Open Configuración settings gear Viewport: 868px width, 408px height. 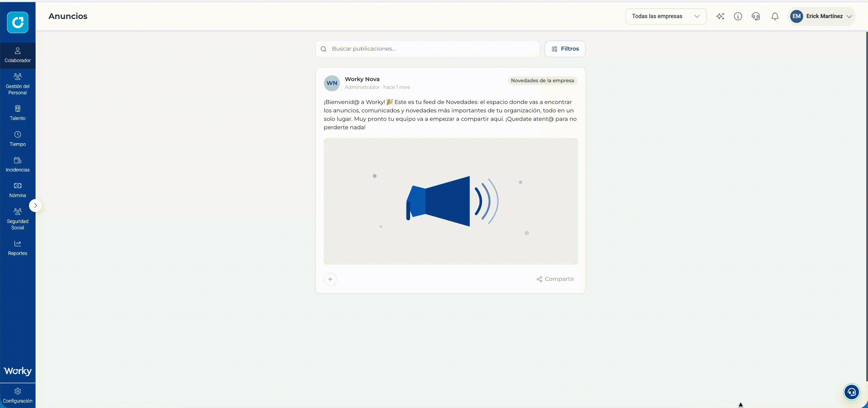click(x=17, y=396)
